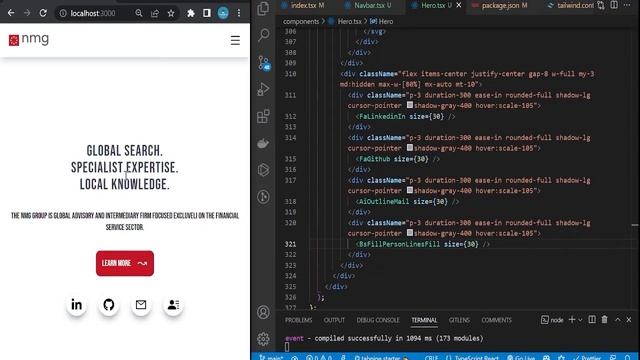Viewport: 640px width, 360px height.
Task: Click the Learn More button
Action: tap(125, 263)
